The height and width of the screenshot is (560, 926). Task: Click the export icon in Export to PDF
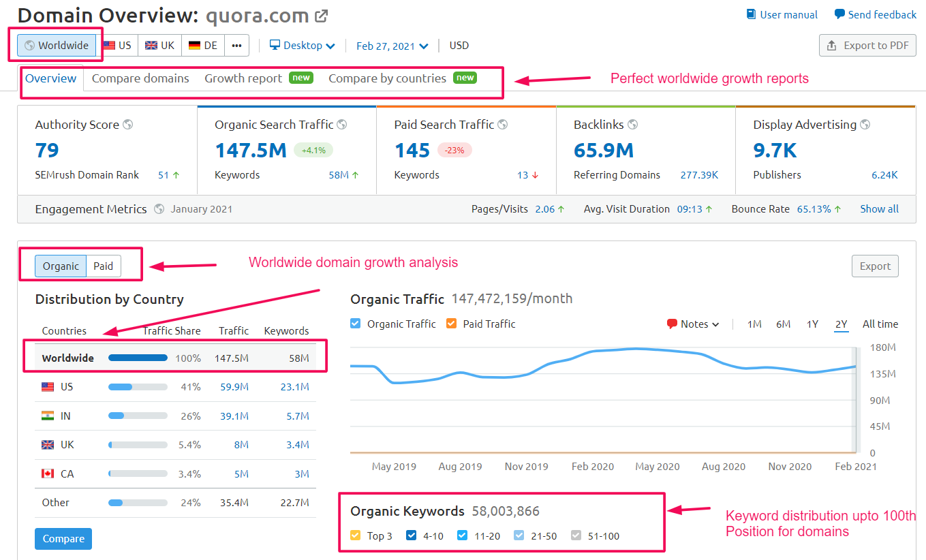(x=831, y=46)
